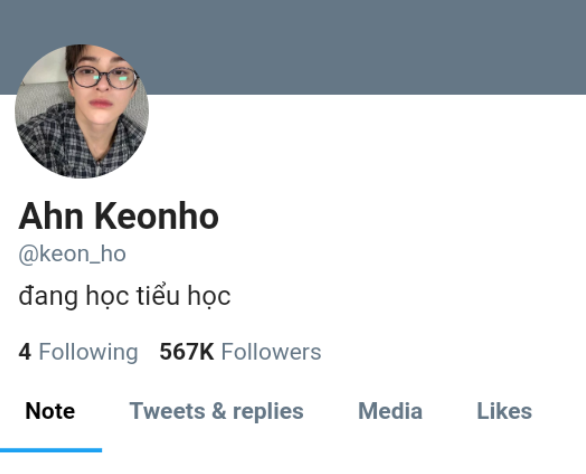This screenshot has height=474, width=586.
Task: Open the Media tab
Action: pyautogui.click(x=390, y=411)
